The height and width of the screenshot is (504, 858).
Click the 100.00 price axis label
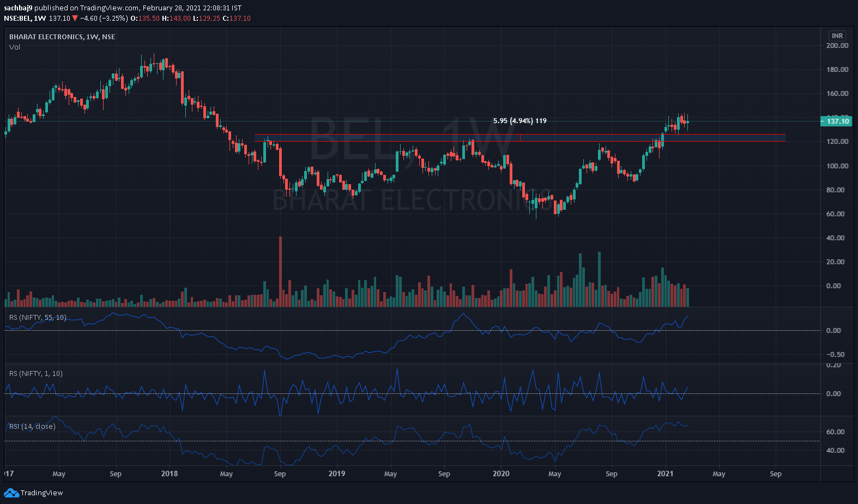pos(837,166)
